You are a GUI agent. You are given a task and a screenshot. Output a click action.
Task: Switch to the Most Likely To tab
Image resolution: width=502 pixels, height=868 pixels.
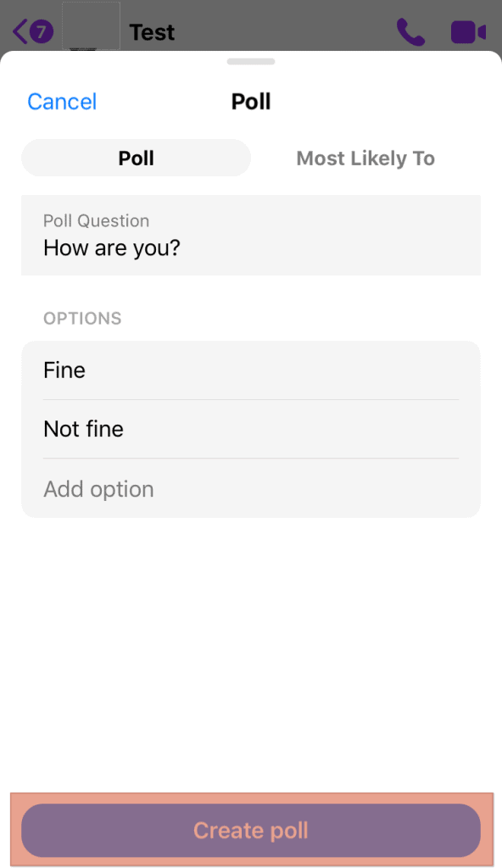point(365,158)
